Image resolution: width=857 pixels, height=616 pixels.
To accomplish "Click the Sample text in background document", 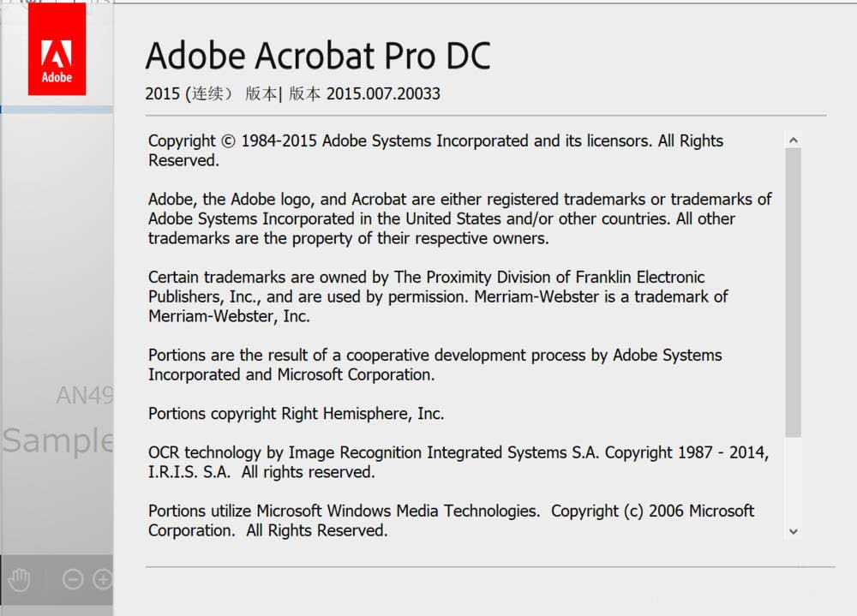I will coord(57,440).
